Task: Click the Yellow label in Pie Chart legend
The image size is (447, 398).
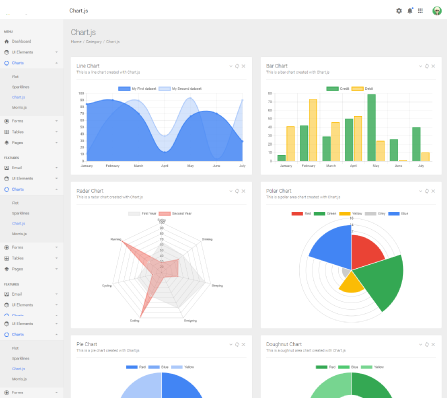Action: (189, 367)
